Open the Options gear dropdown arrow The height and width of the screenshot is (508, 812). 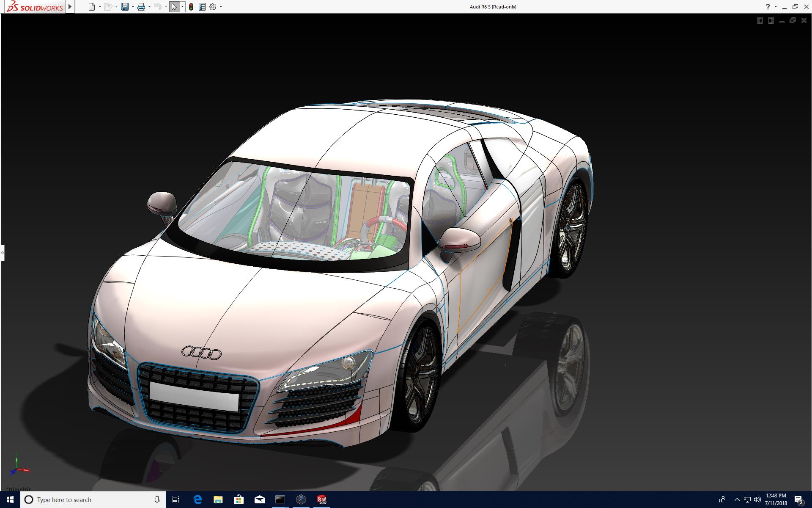point(221,7)
